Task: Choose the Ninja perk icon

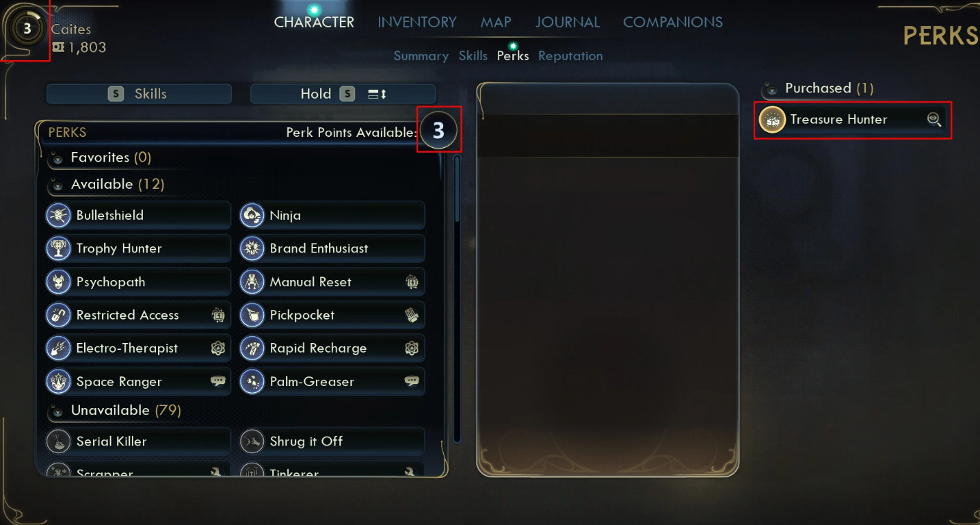Action: pyautogui.click(x=252, y=215)
